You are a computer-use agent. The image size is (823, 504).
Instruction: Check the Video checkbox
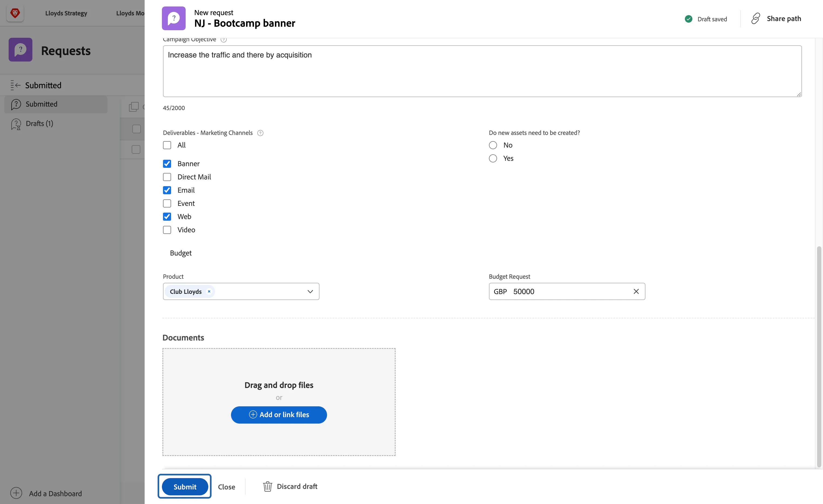(167, 230)
